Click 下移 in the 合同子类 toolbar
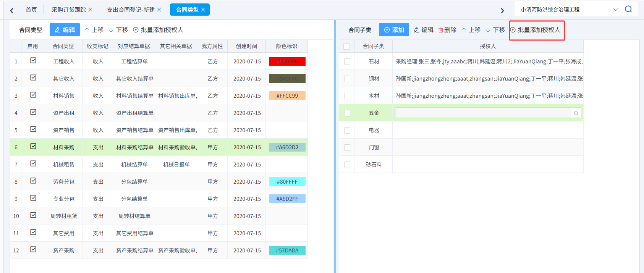This screenshot has width=644, height=273. click(x=495, y=30)
